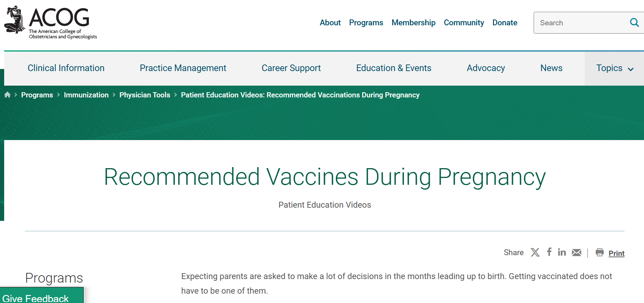Open the Membership link
This screenshot has height=303, width=644.
(413, 23)
